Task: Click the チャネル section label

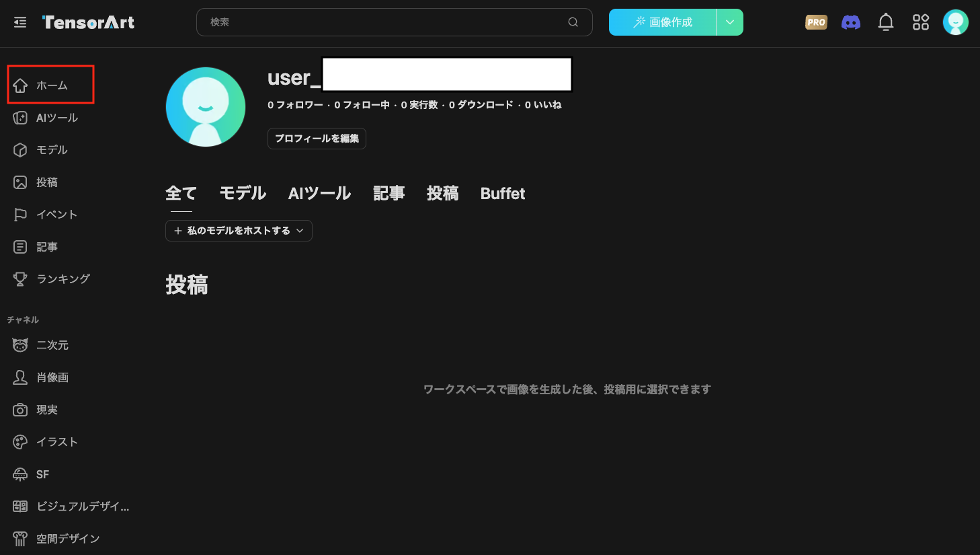Action: [x=23, y=320]
